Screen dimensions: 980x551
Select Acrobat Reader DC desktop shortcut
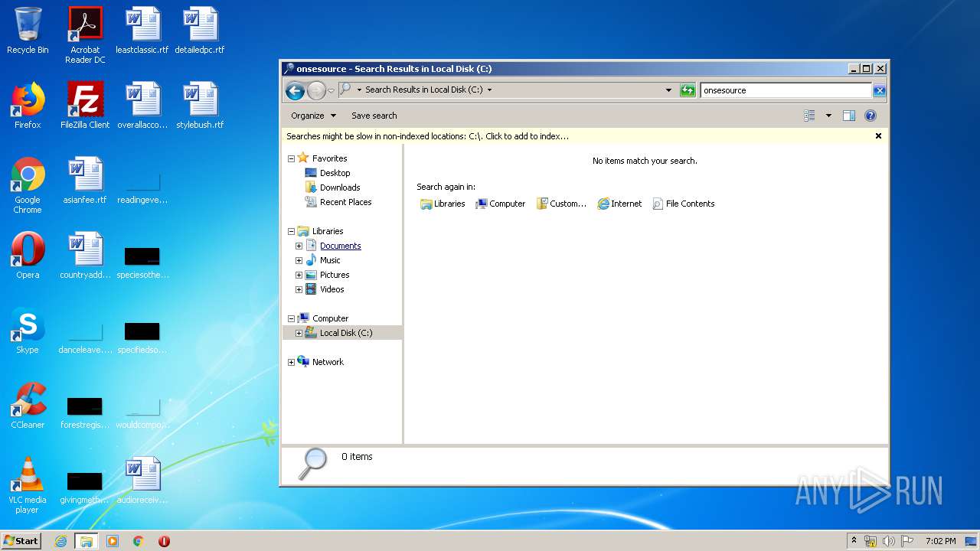[x=85, y=35]
